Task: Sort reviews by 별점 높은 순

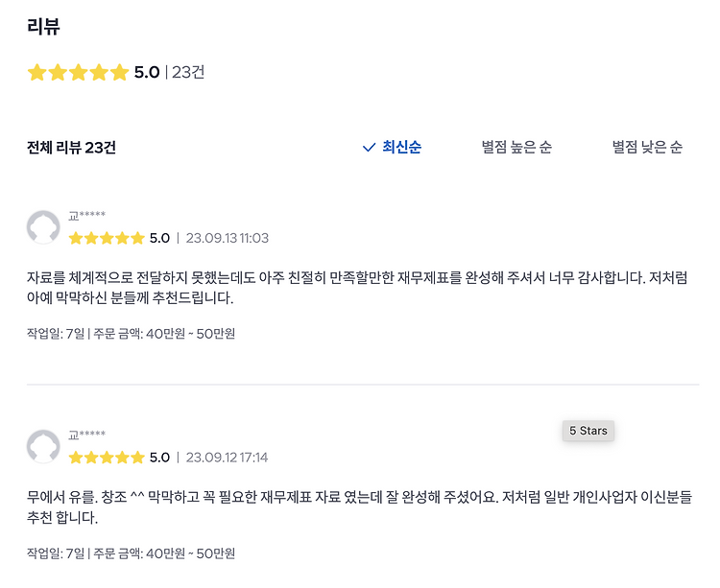Action: [x=516, y=148]
